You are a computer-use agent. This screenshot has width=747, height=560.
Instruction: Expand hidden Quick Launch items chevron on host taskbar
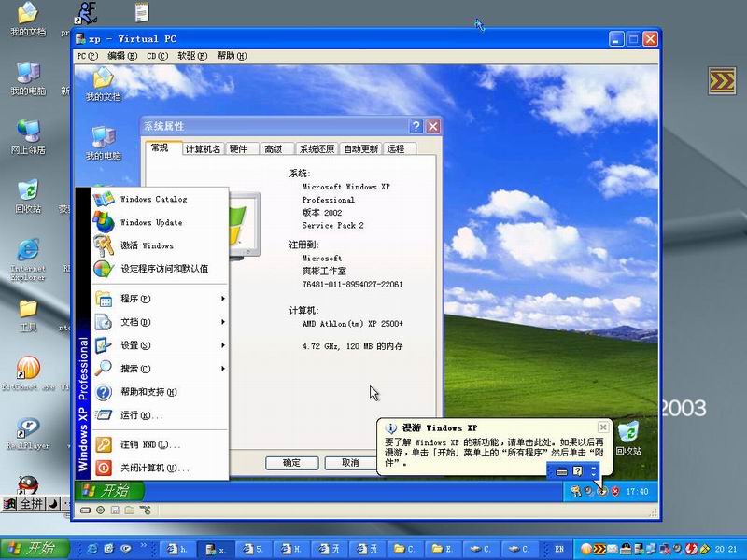[x=143, y=546]
